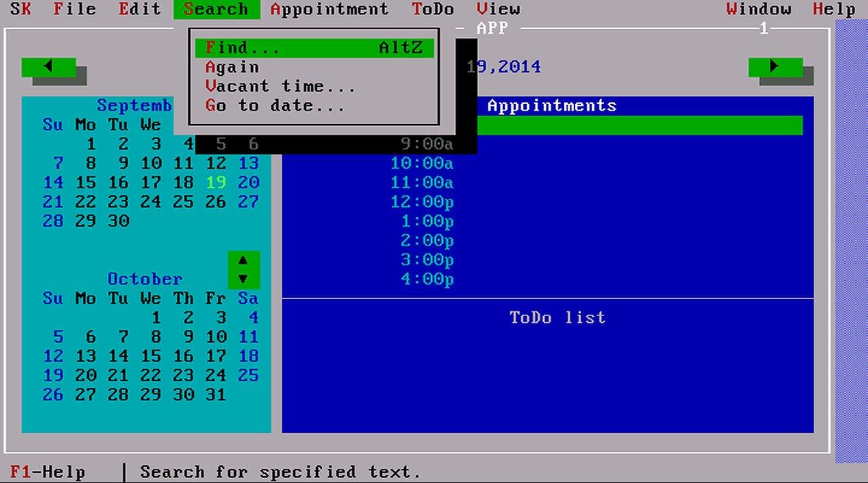This screenshot has height=483, width=868.
Task: Click the up arrow to scroll calendar months back
Action: point(243,260)
